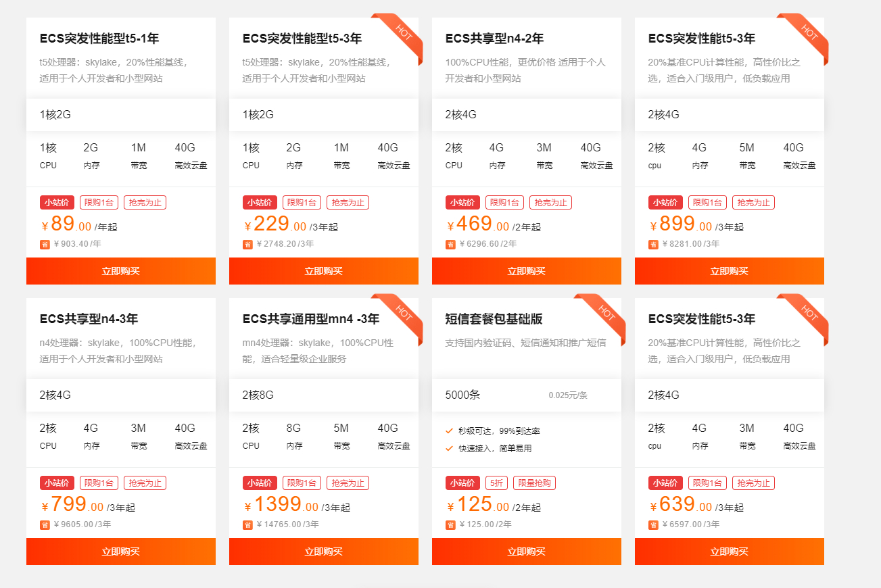Click the 省 icon beside ¥2748.20/3年
The width and height of the screenshot is (881, 588).
pos(247,245)
